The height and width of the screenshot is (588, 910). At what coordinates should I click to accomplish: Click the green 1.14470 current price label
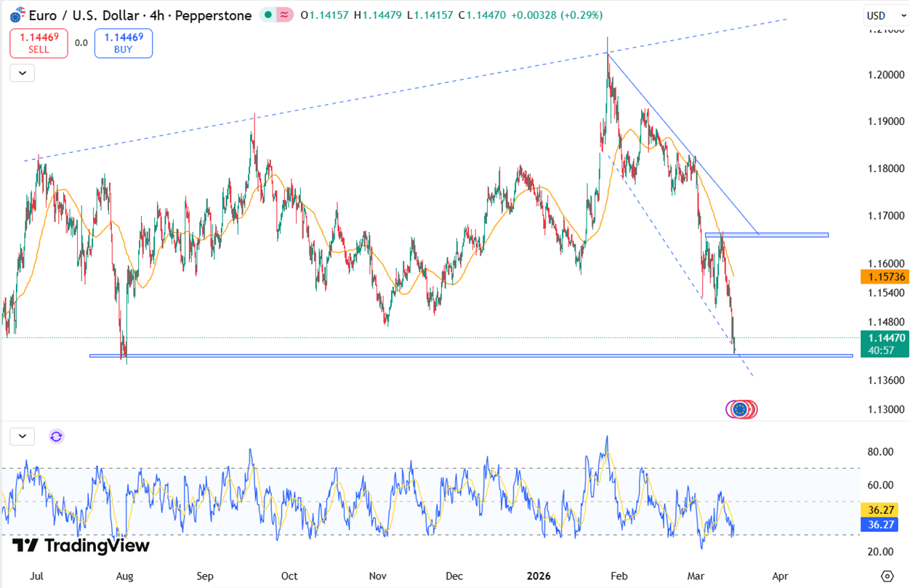[883, 338]
